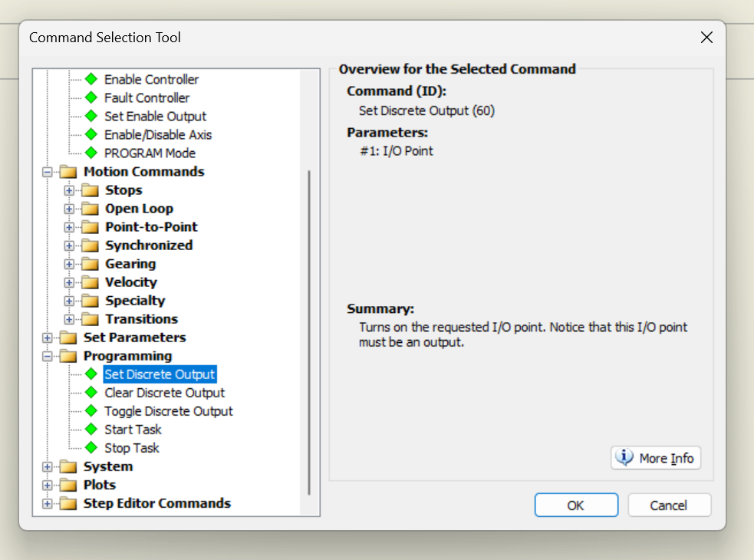Select the Start Task command
This screenshot has height=560, width=754.
click(133, 429)
